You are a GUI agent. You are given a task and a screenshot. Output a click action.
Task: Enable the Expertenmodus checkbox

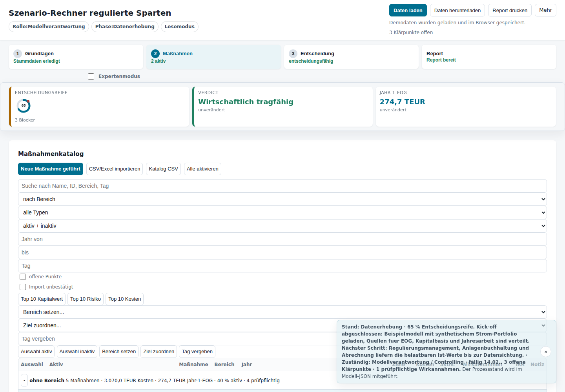coord(91,76)
